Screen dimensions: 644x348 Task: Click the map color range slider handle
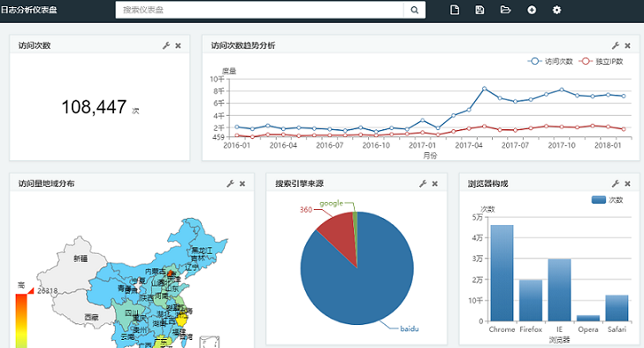coord(31,290)
